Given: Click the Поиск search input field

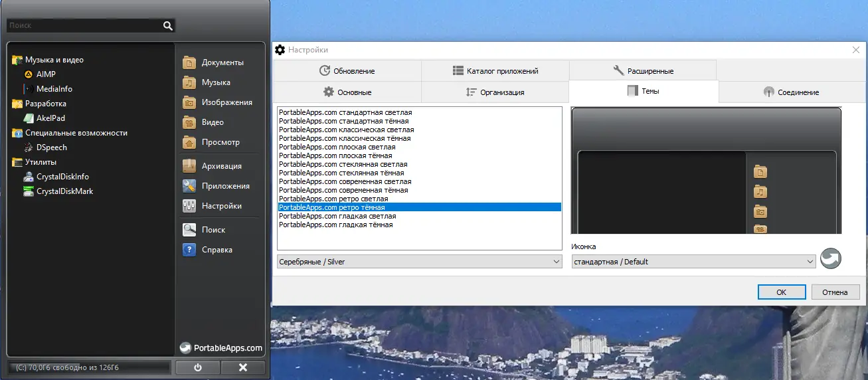Looking at the screenshot, I should 84,26.
